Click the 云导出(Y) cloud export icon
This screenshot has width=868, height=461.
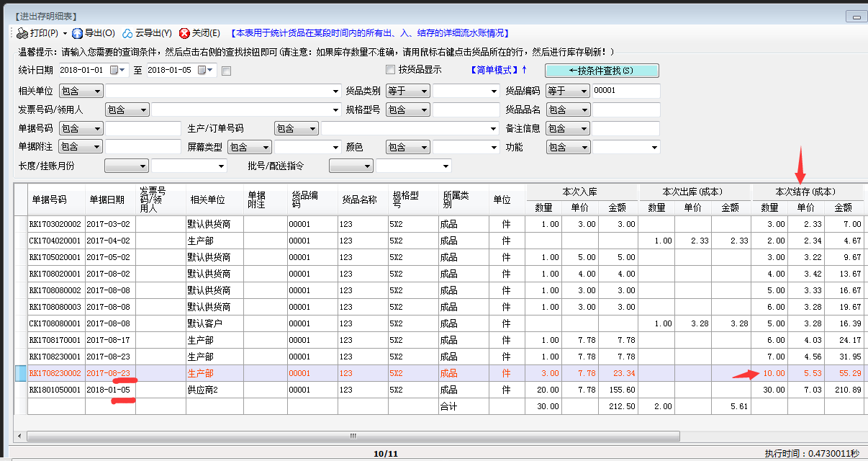tap(128, 32)
